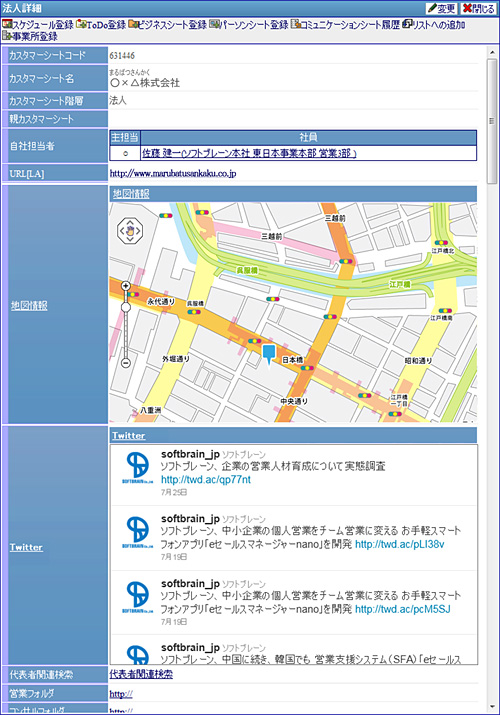
Task: Click the 地図情報 header link above the map
Action: 131,194
